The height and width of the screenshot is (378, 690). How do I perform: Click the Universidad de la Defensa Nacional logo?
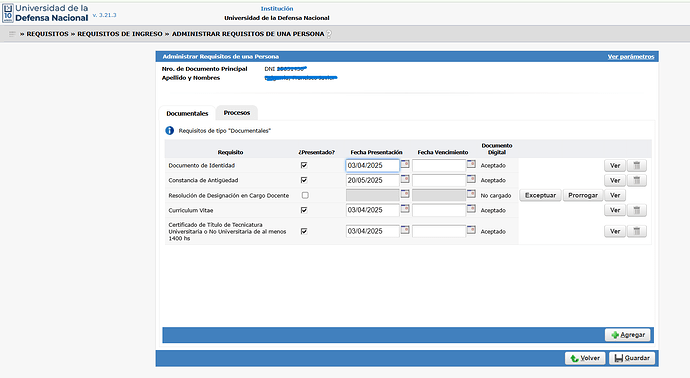pyautogui.click(x=45, y=13)
